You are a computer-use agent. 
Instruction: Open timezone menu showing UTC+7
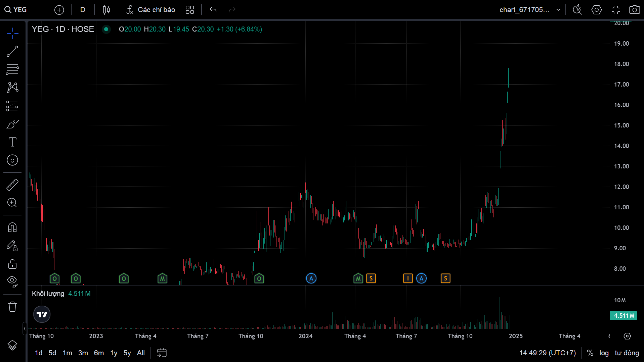pyautogui.click(x=548, y=353)
